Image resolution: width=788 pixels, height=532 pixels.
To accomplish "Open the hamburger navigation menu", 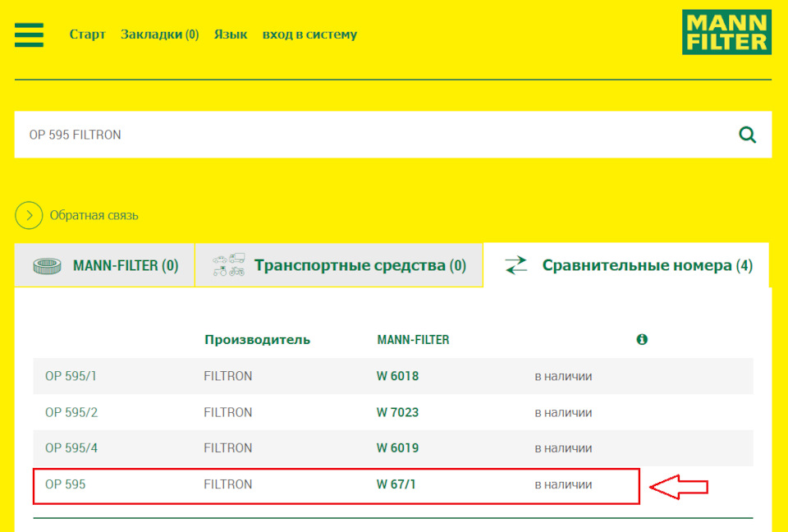I will 29,34.
